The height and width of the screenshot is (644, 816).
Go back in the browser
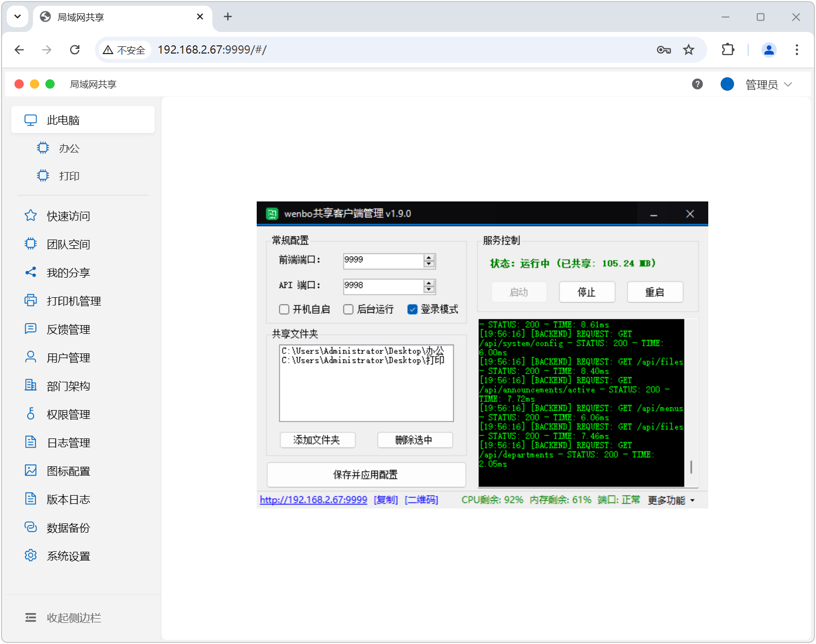(x=19, y=49)
